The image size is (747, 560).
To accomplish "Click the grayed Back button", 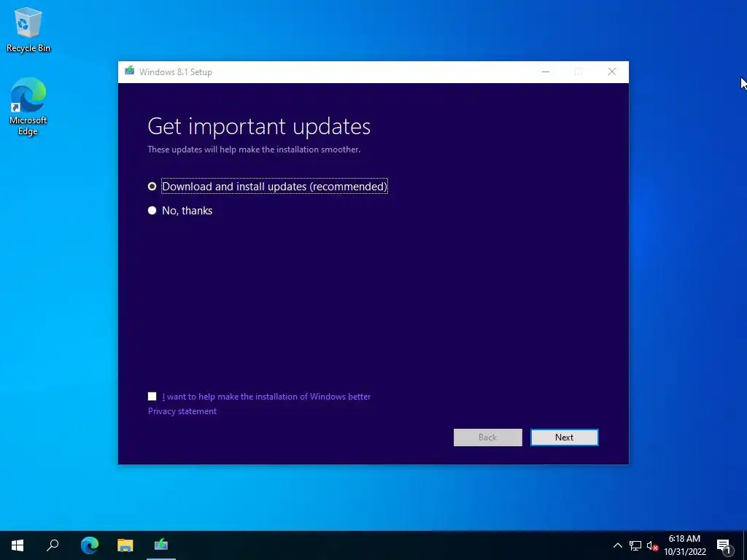I will coord(487,437).
